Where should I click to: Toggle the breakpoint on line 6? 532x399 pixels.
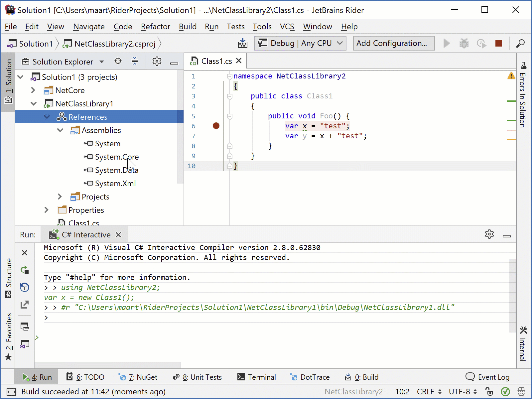coord(216,126)
